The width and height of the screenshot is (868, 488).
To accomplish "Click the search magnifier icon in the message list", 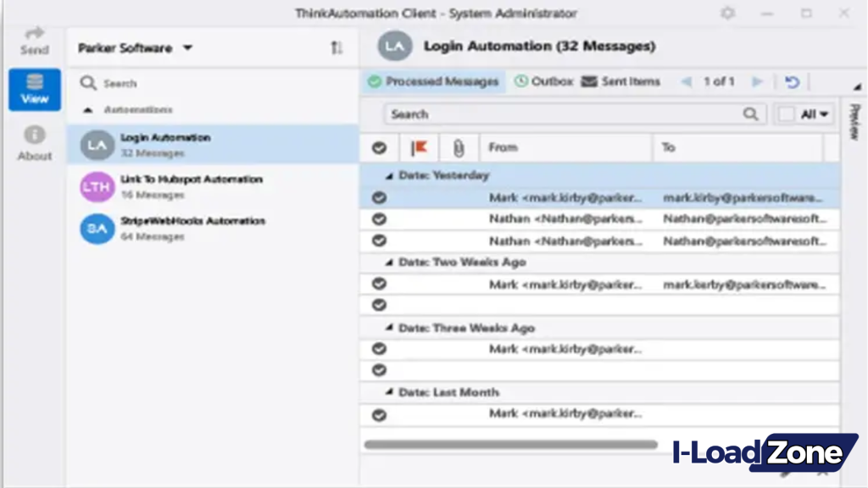I will 749,114.
